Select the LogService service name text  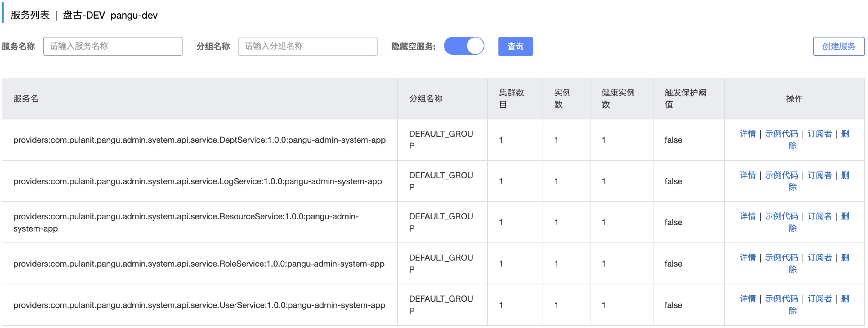(198, 181)
